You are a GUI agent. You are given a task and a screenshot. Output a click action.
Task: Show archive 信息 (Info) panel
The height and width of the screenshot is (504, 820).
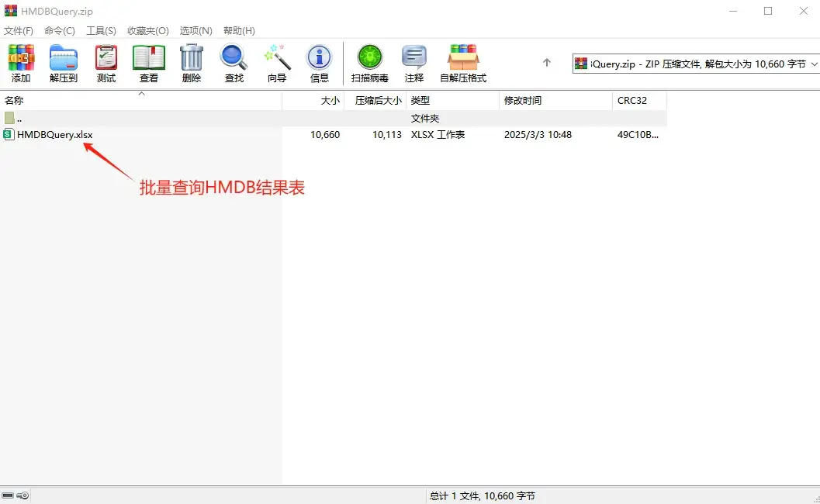coord(319,62)
